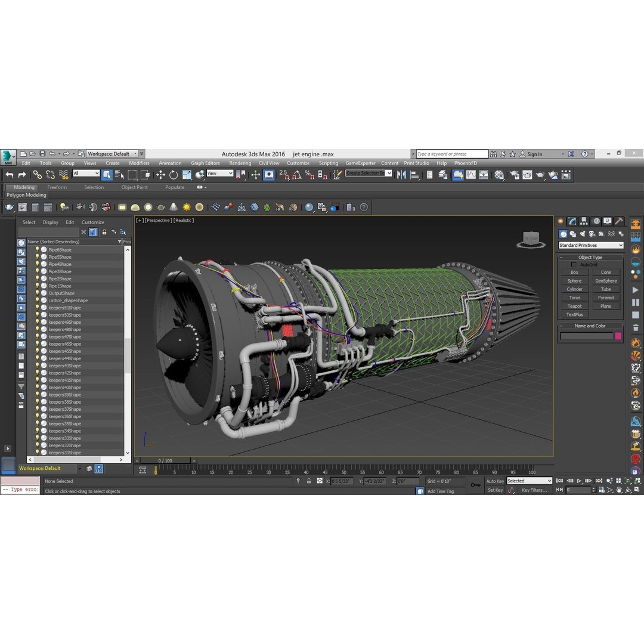This screenshot has width=644, height=644.
Task: Click the Cylinder object type button
Action: tap(574, 289)
